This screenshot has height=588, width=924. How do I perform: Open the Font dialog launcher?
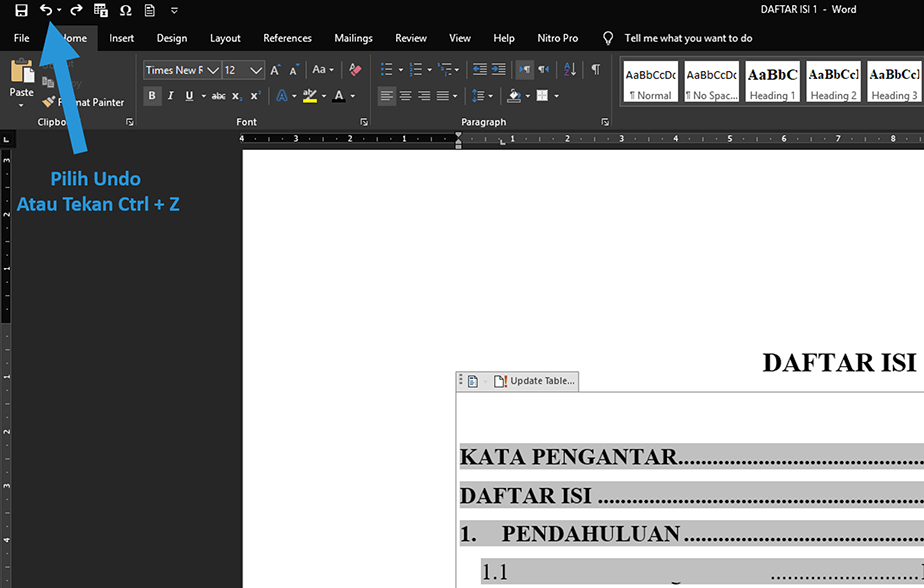click(x=364, y=122)
